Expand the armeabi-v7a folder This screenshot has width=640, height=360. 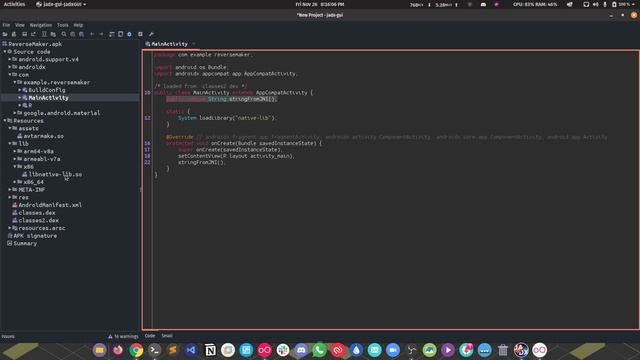[x=15, y=159]
